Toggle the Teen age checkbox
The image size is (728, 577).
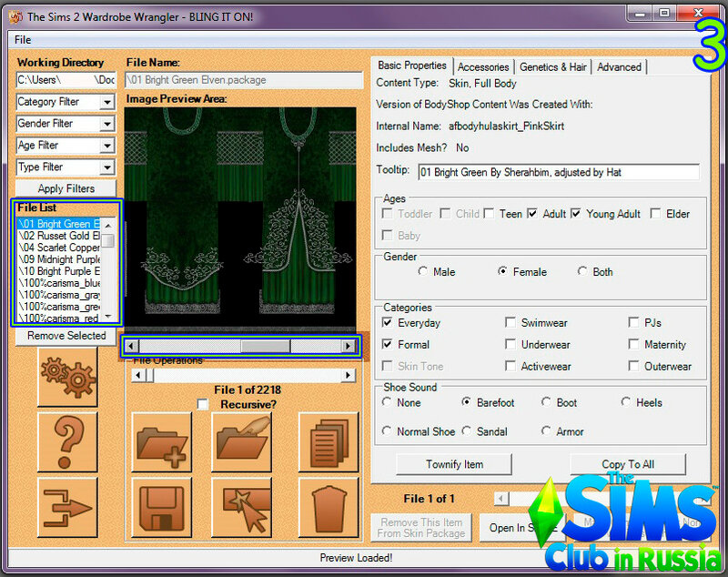tap(489, 214)
